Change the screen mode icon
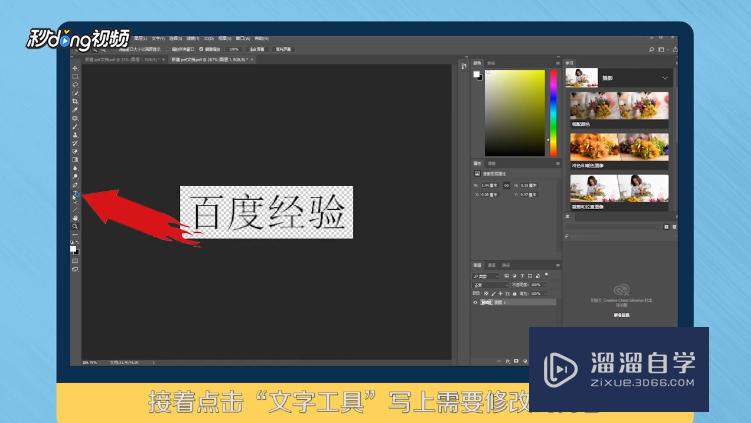Viewport: 751px width, 423px height. tap(75, 269)
